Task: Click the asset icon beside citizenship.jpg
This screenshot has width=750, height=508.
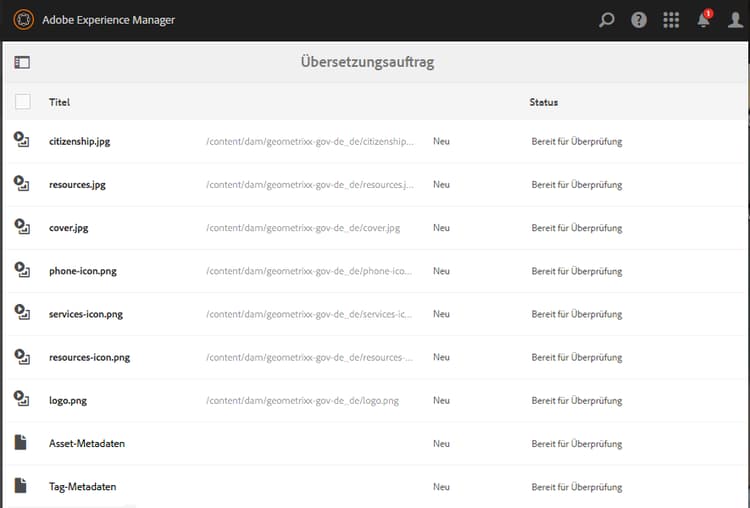Action: (22, 141)
